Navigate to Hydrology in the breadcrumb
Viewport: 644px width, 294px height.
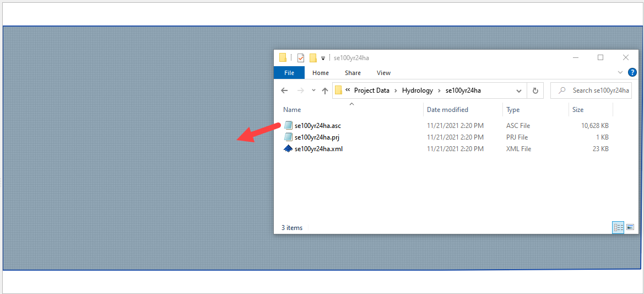coord(417,90)
